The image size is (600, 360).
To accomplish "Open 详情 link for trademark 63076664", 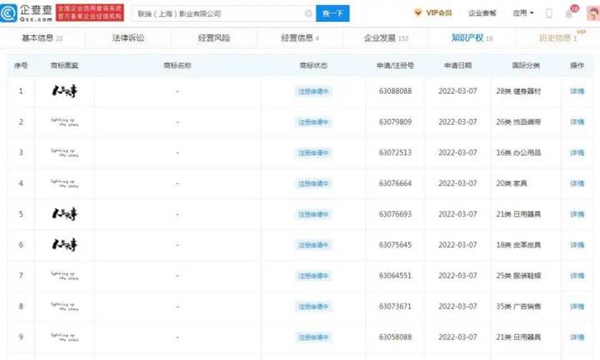I will 577,183.
